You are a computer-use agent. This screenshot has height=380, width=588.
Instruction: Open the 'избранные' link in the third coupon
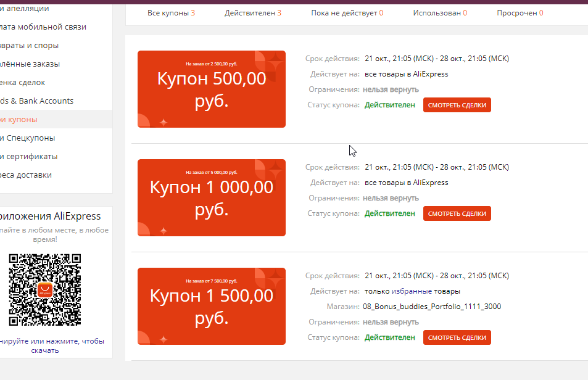pyautogui.click(x=412, y=291)
